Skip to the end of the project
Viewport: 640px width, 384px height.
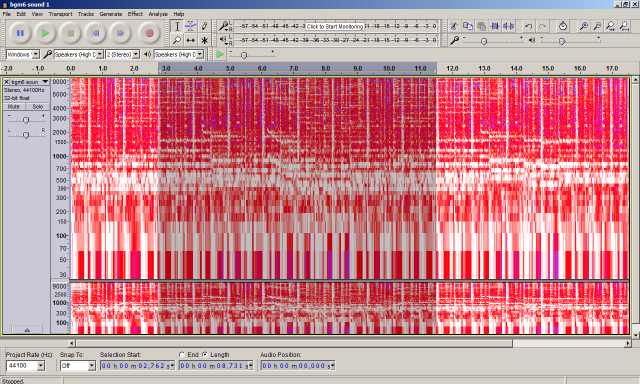click(x=121, y=33)
